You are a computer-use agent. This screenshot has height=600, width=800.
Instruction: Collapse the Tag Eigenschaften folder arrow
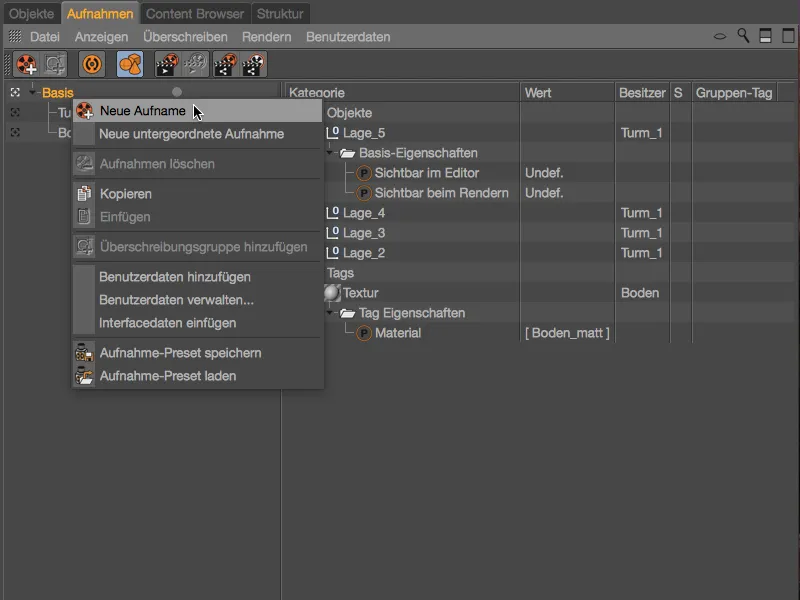coord(330,313)
